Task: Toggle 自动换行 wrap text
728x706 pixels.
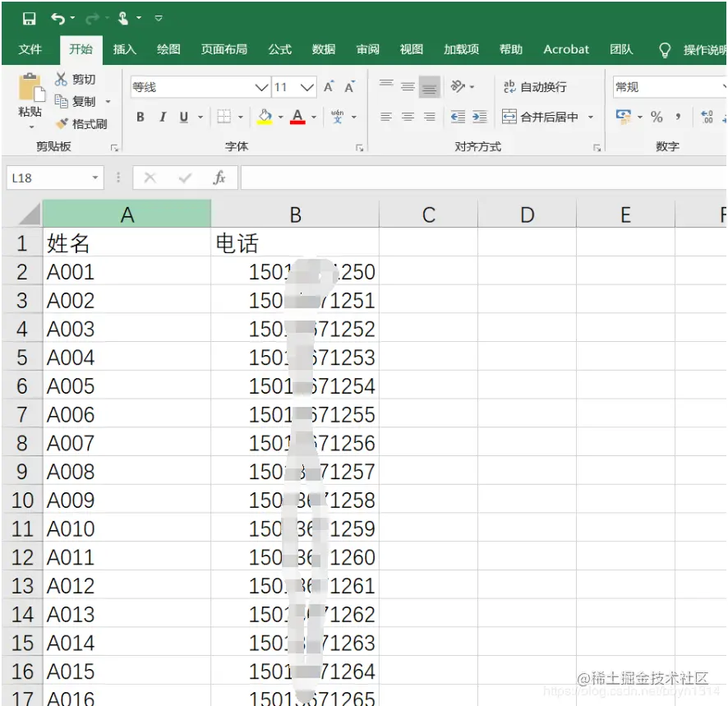Action: 535,87
